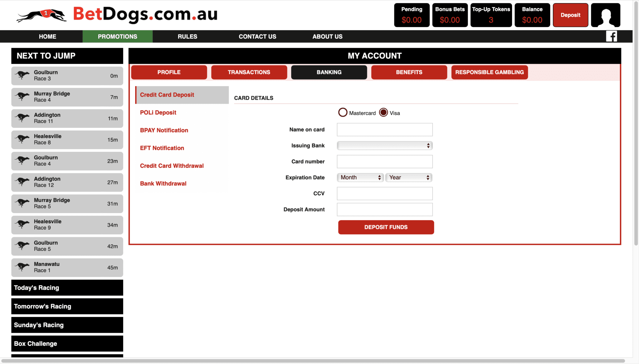Switch to the PROFILE tab
The height and width of the screenshot is (364, 639).
click(169, 72)
